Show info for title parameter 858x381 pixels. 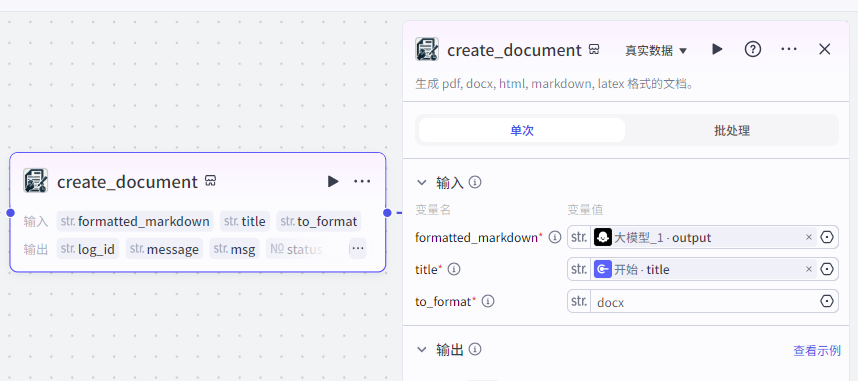[454, 269]
